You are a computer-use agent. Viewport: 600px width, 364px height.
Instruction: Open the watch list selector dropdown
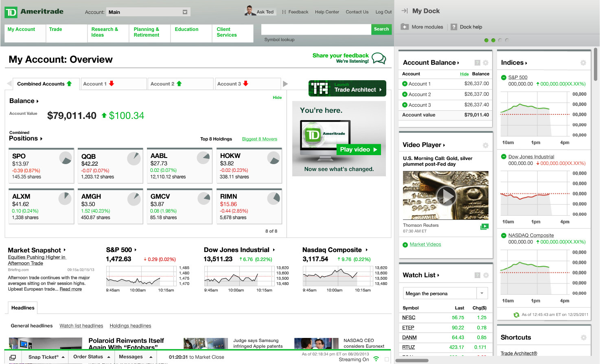[x=482, y=293]
